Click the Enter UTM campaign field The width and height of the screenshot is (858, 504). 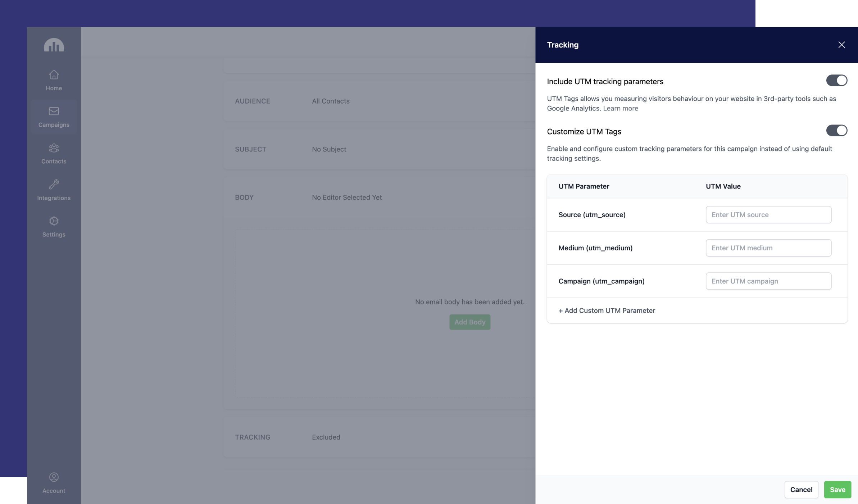(x=768, y=281)
